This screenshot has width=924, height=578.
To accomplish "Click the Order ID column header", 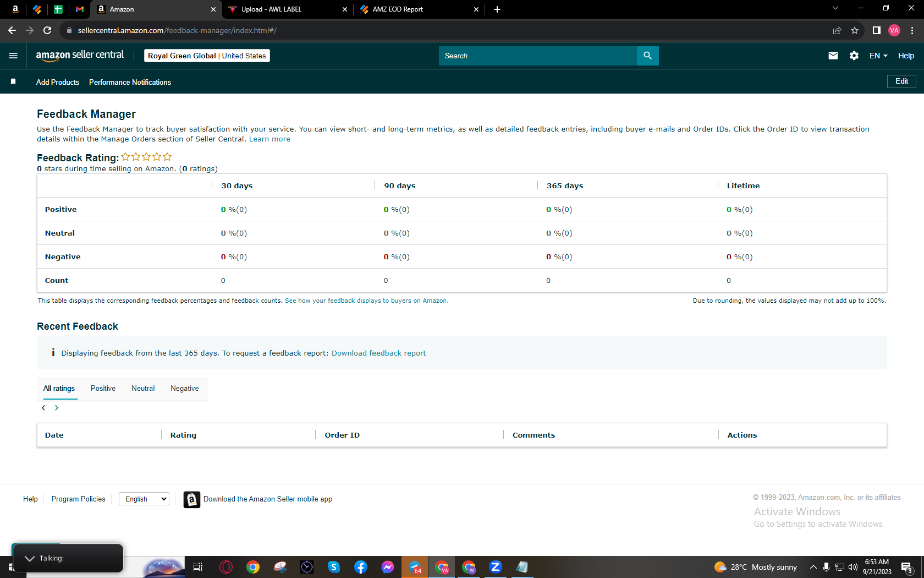I will (x=342, y=435).
